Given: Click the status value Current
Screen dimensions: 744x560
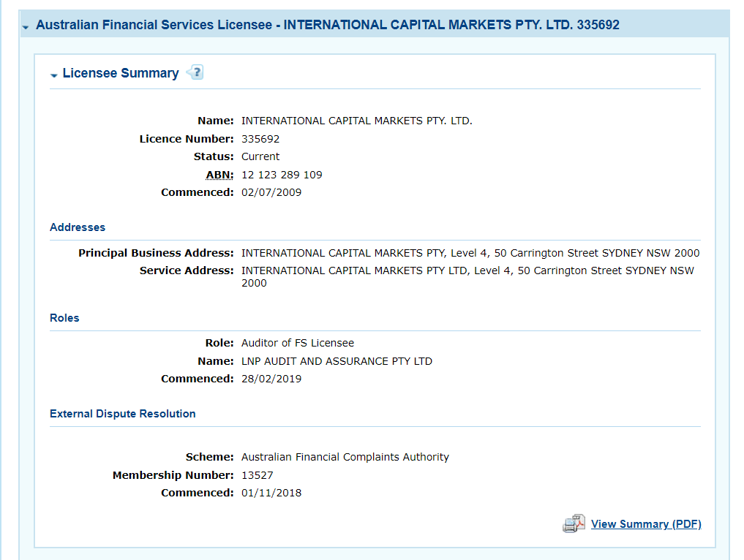Looking at the screenshot, I should point(260,156).
